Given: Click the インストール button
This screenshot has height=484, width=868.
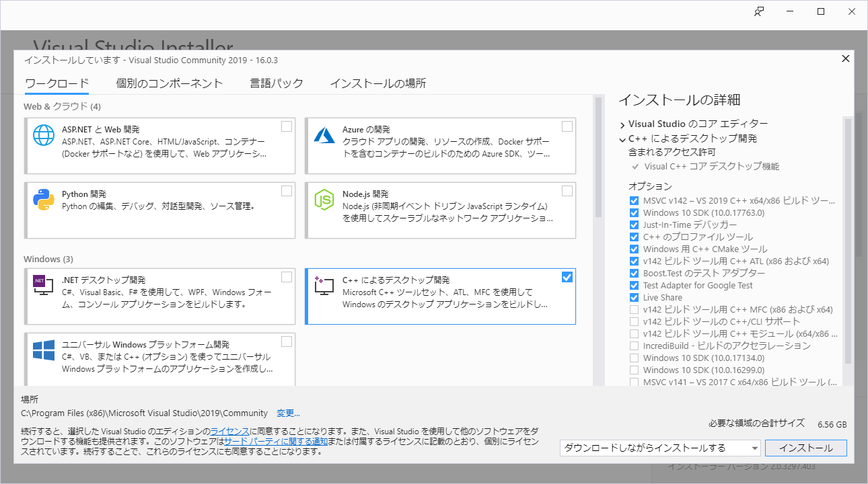Looking at the screenshot, I should point(805,448).
